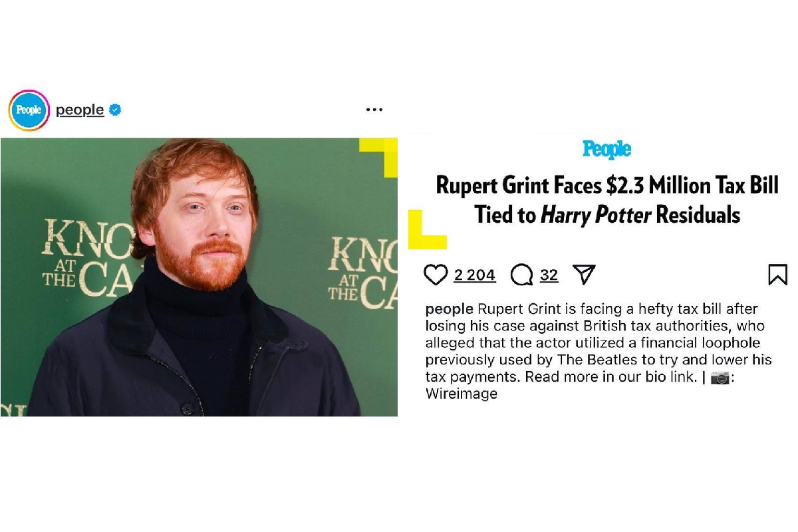Click the yellow corner accent on photo
Viewport: 798px width, 532px height.
click(x=378, y=158)
